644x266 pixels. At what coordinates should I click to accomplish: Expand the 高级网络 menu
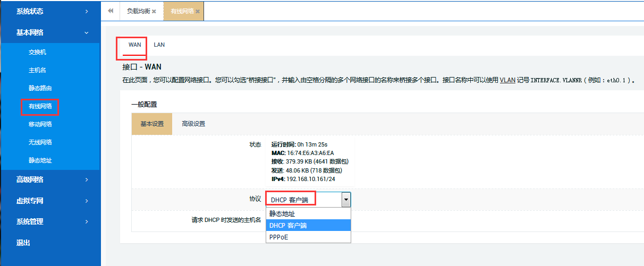(50, 179)
